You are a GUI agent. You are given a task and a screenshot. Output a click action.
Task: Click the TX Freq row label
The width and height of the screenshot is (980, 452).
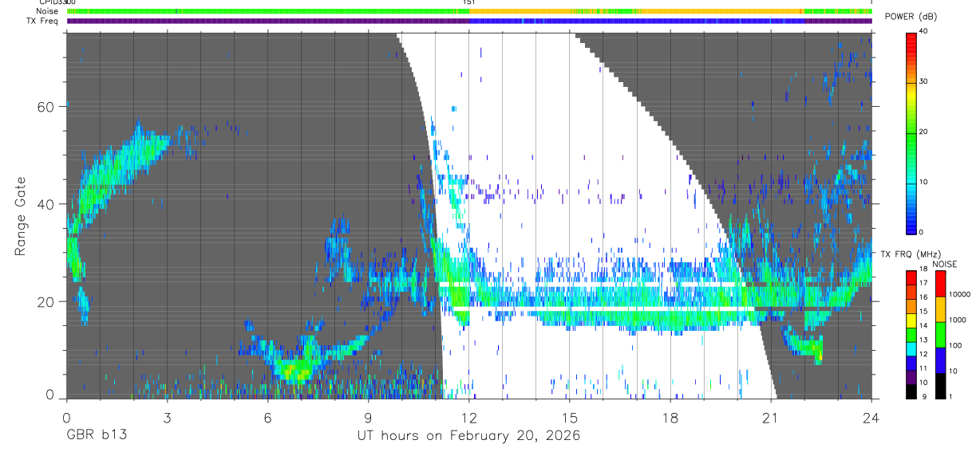[x=42, y=21]
